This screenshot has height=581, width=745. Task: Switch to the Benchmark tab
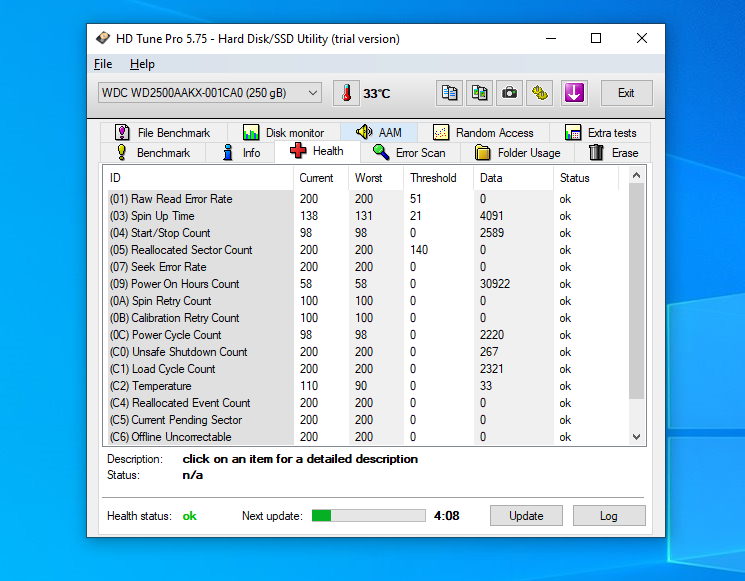point(153,152)
